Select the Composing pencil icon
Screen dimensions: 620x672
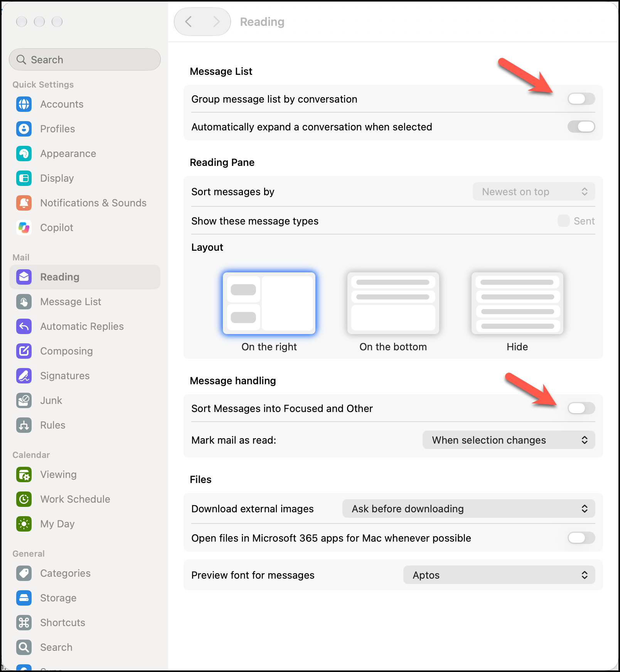pos(24,351)
